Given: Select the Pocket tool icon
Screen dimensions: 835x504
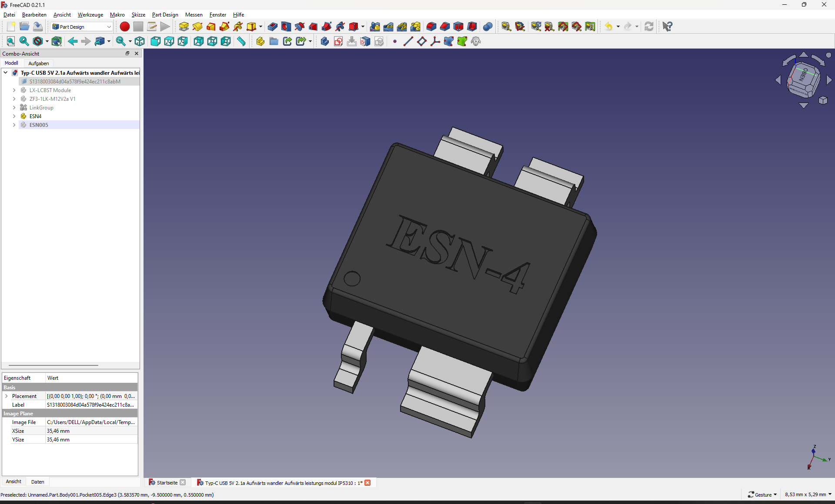Looking at the screenshot, I should 273,27.
